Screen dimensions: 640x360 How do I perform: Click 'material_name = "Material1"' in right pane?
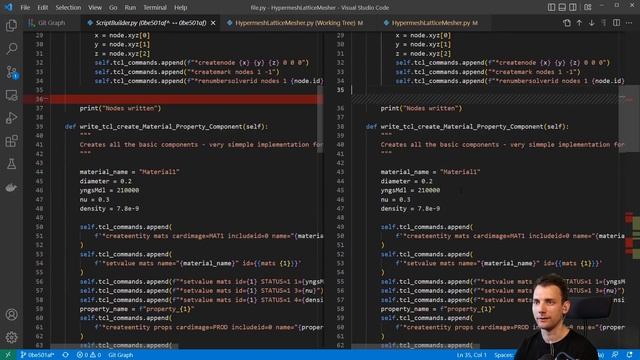pos(430,172)
